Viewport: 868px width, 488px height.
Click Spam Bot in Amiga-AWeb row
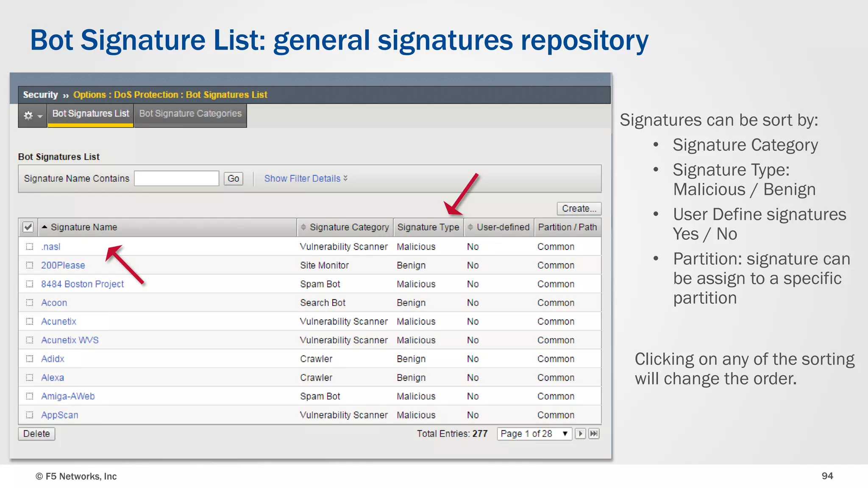(x=320, y=396)
